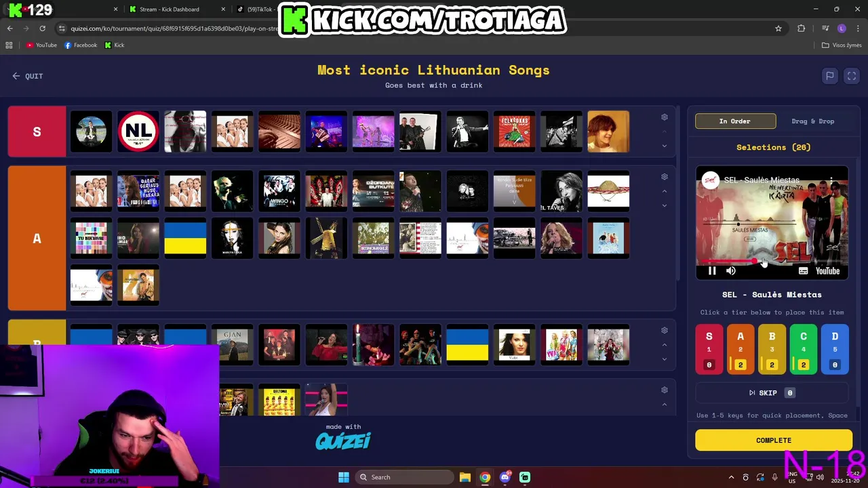
Task: Open the Chrome extensions puzzle icon
Action: tap(802, 28)
